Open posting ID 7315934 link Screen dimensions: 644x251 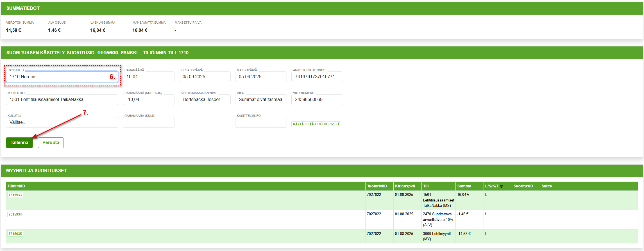pos(15,214)
